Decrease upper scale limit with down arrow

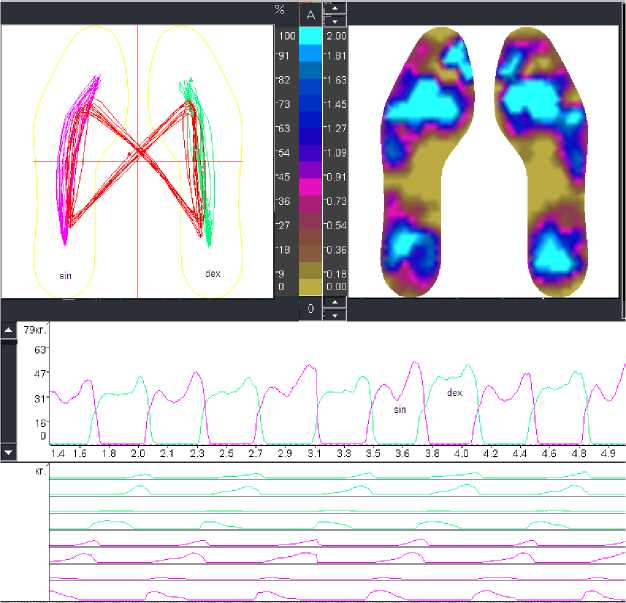point(335,21)
